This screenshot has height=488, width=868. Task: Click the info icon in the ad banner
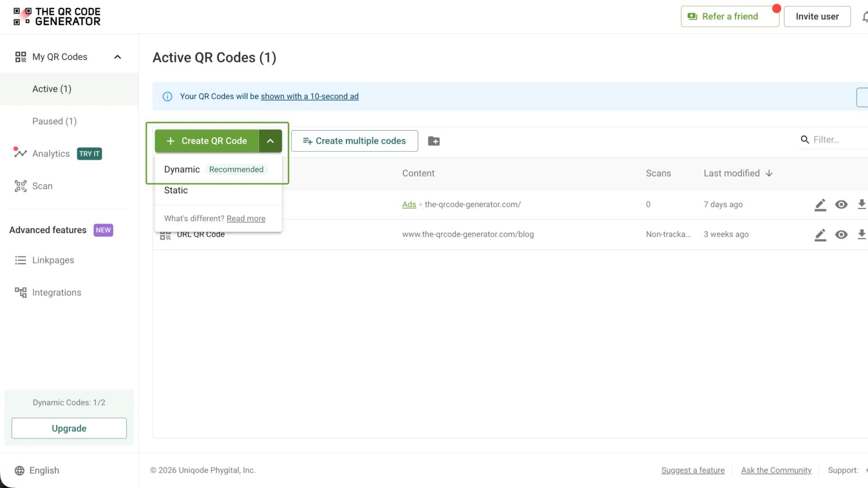pyautogui.click(x=167, y=96)
